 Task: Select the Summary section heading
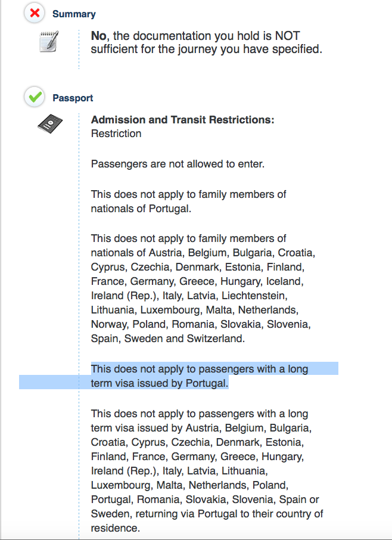click(x=74, y=14)
